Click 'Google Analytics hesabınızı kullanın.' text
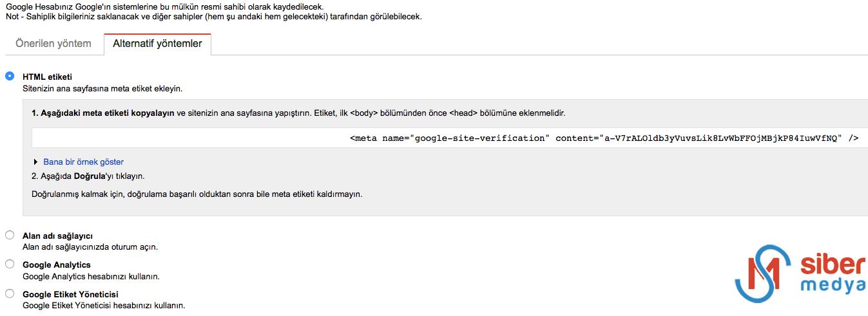868x316 pixels. pos(91,276)
